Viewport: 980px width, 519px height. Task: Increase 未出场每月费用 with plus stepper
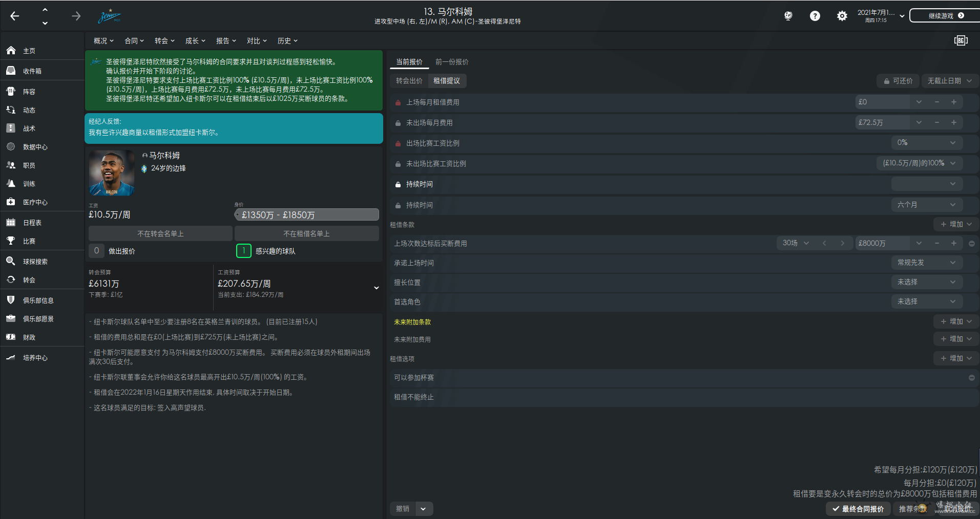click(x=954, y=122)
